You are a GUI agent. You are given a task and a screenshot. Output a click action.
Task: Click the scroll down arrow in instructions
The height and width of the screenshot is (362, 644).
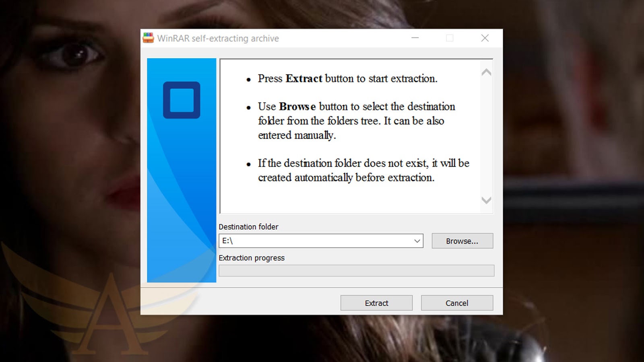tap(486, 200)
